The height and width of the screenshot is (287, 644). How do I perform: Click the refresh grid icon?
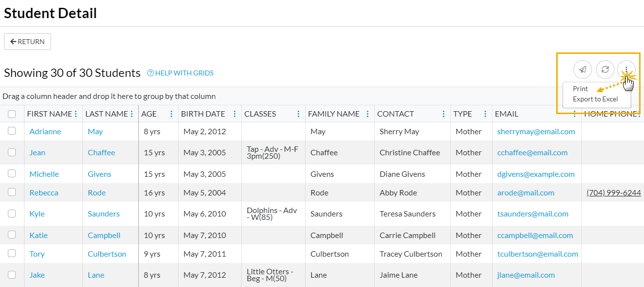coord(605,70)
